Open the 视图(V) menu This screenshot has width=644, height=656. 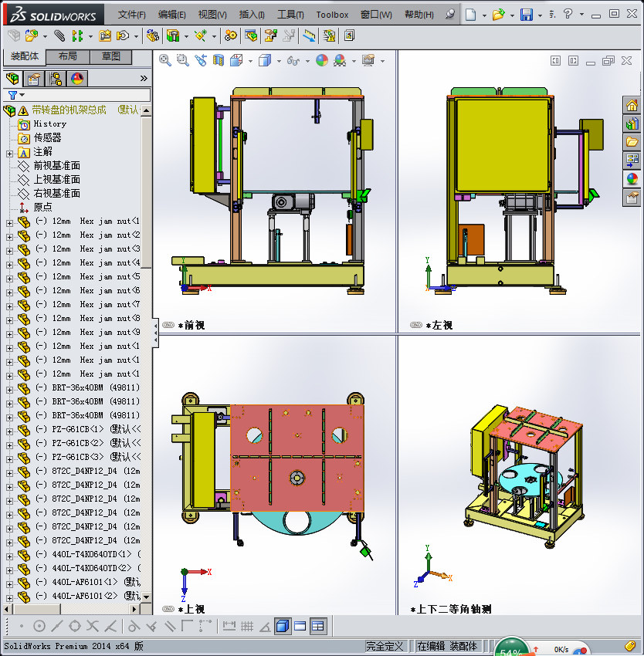[x=212, y=15]
